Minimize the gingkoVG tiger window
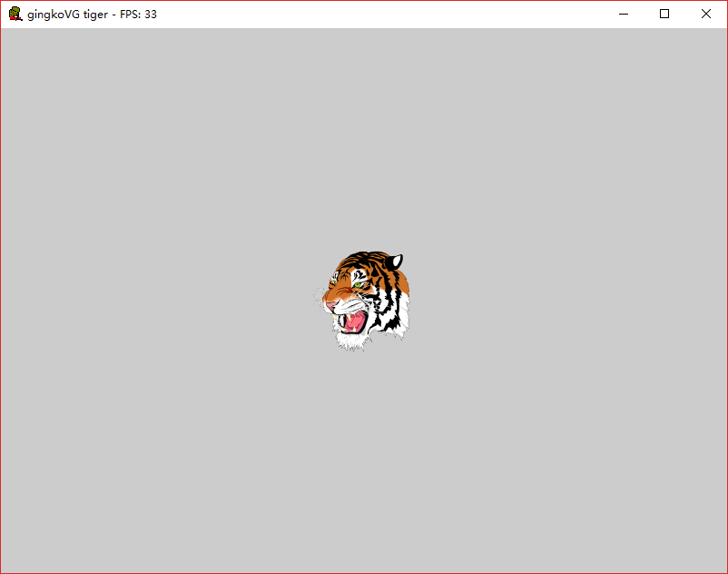Viewport: 728px width, 574px height. (x=624, y=14)
